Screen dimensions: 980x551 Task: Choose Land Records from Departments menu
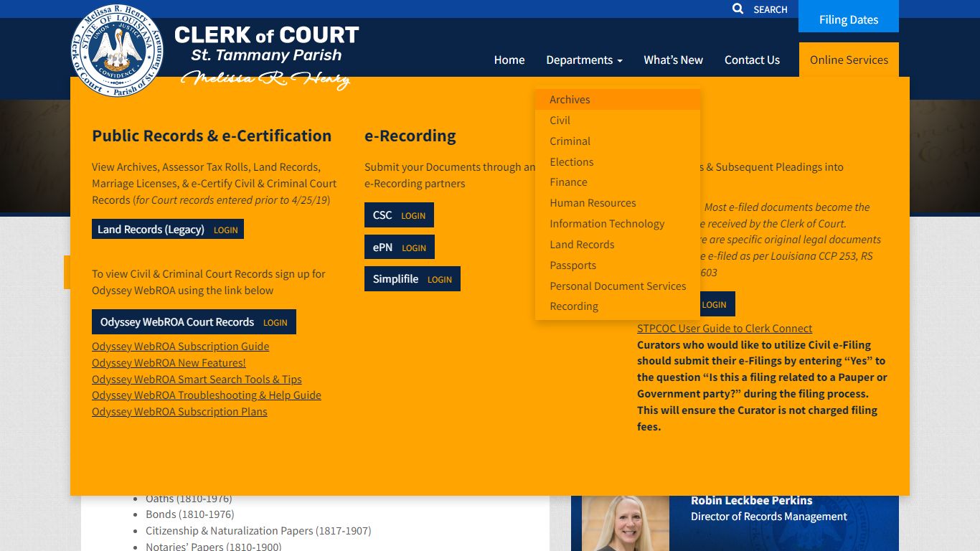click(618, 245)
